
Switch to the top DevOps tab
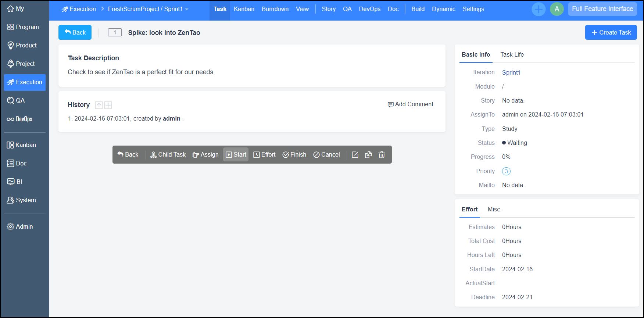(370, 9)
